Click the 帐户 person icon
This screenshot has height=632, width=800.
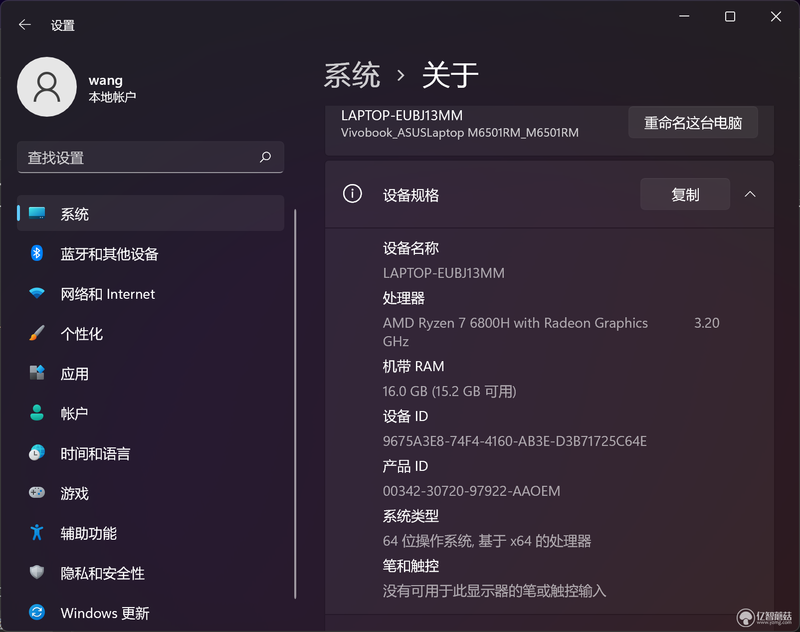coord(37,413)
